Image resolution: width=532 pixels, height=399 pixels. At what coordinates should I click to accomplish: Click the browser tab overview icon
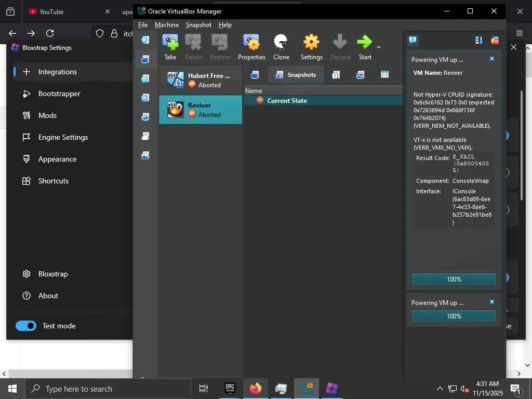click(x=10, y=11)
